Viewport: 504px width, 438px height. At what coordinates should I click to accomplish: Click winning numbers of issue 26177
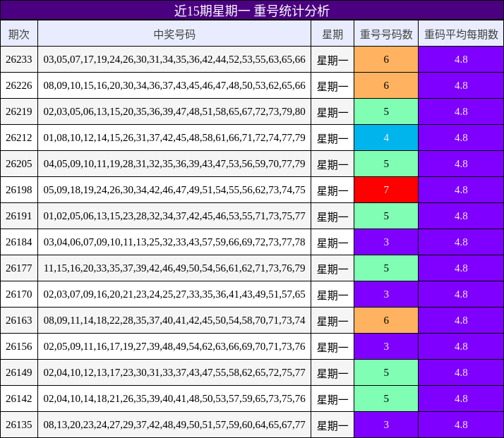click(x=174, y=268)
